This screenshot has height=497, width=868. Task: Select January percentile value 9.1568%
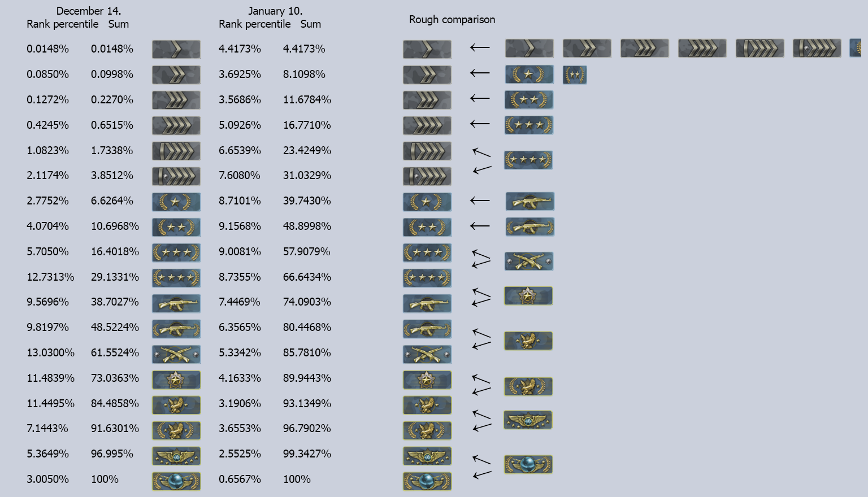click(x=240, y=226)
